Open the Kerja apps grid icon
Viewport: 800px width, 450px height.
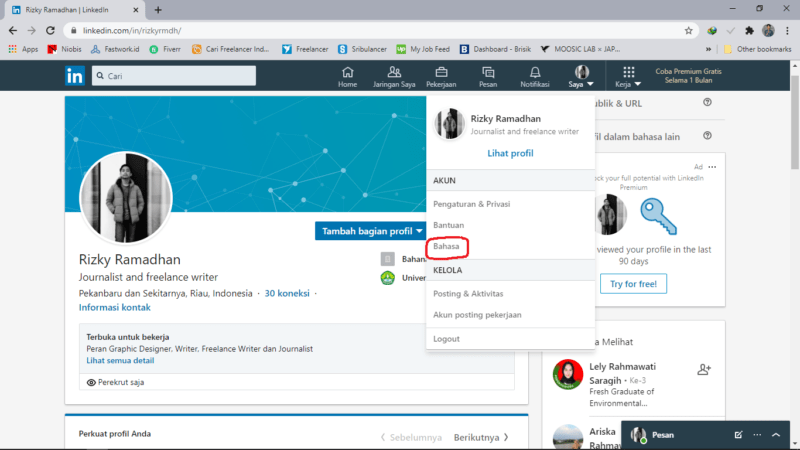628,77
